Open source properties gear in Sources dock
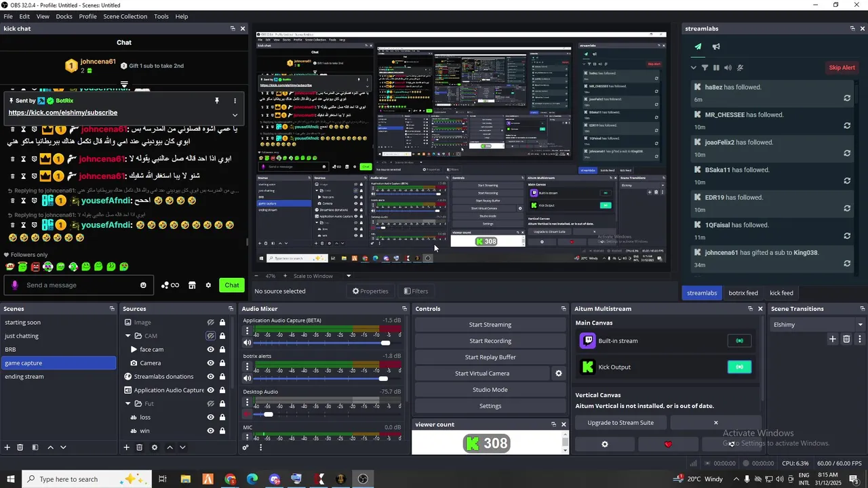This screenshot has width=868, height=488. click(155, 447)
